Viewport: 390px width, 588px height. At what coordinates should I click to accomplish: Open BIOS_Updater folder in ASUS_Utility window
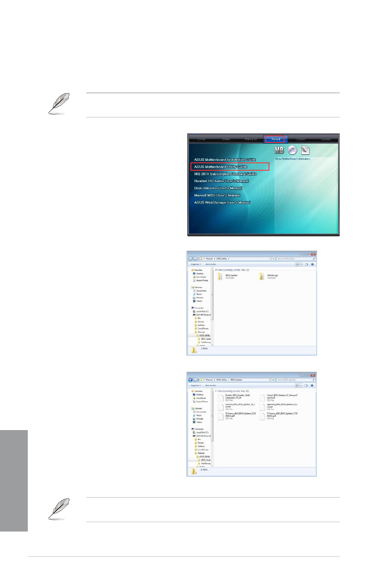(228, 277)
